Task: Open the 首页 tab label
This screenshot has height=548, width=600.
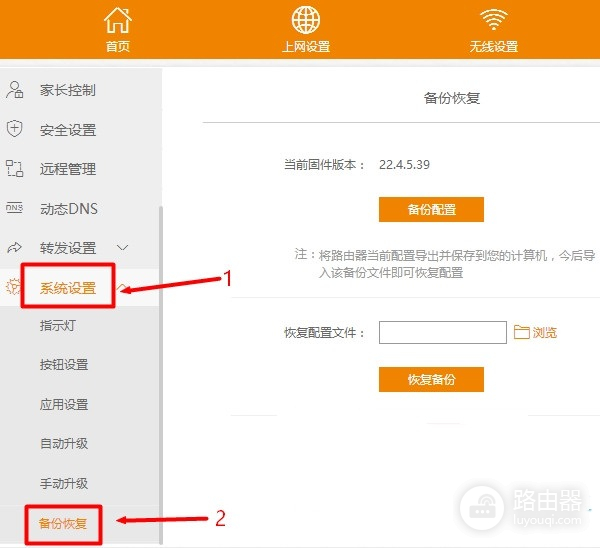Action: pyautogui.click(x=118, y=46)
